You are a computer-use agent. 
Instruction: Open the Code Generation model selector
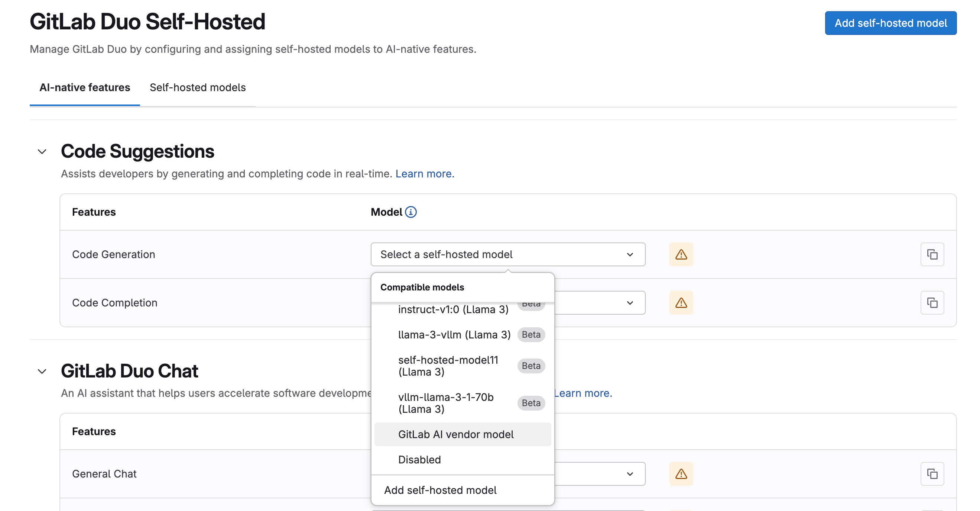[508, 254]
